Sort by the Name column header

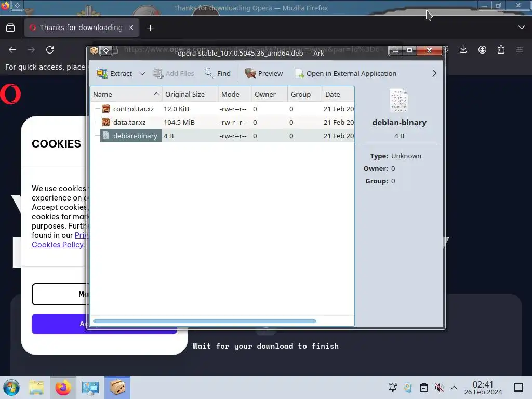point(126,95)
